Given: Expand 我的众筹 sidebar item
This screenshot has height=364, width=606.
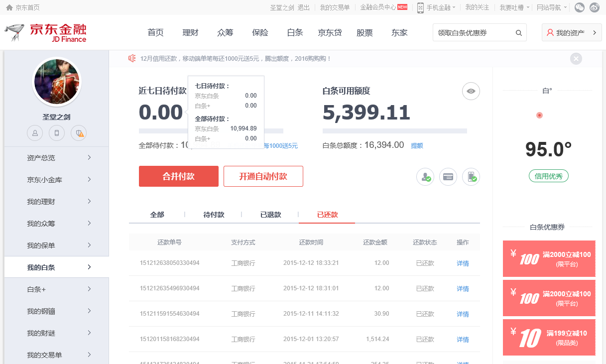Looking at the screenshot, I should (x=56, y=224).
